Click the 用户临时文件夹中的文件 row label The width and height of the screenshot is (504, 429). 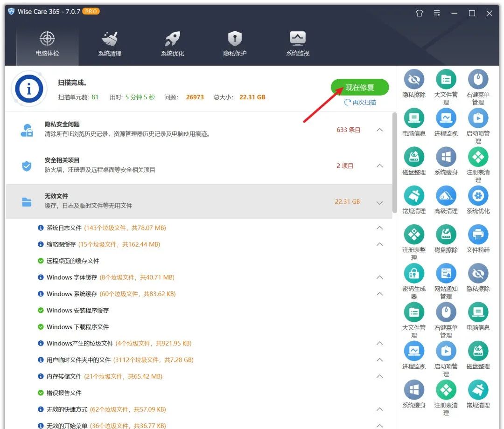click(78, 360)
